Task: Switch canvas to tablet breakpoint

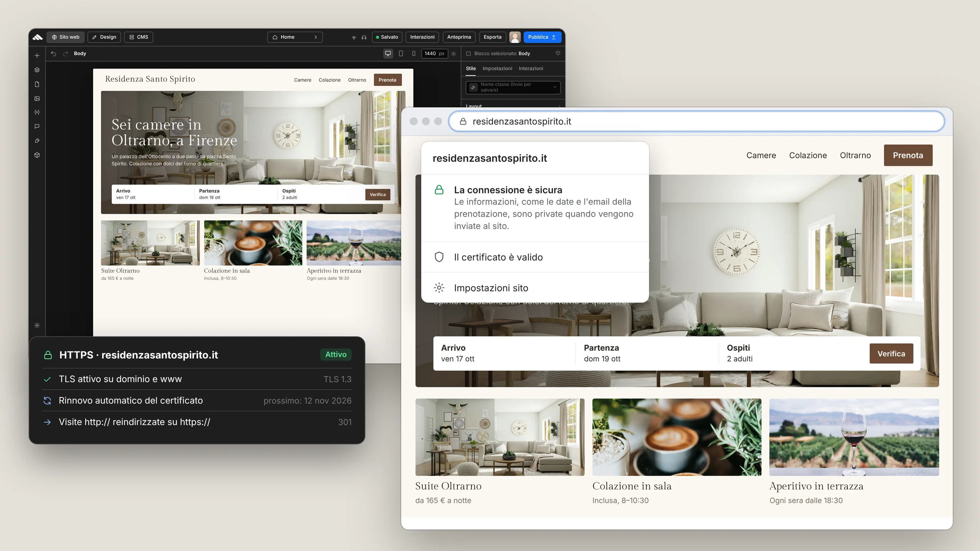Action: 400,54
